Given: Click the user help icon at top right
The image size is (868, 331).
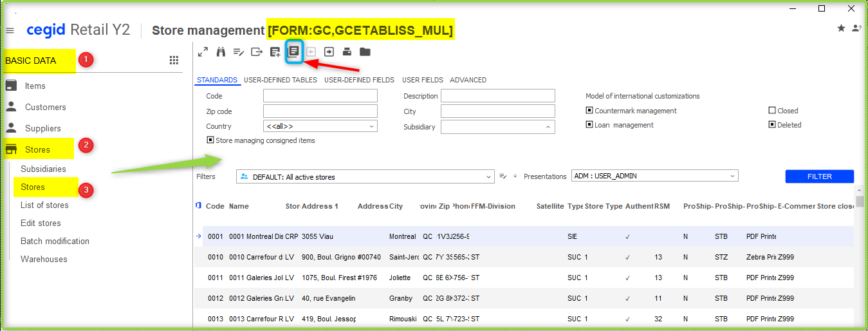Looking at the screenshot, I should pyautogui.click(x=856, y=28).
